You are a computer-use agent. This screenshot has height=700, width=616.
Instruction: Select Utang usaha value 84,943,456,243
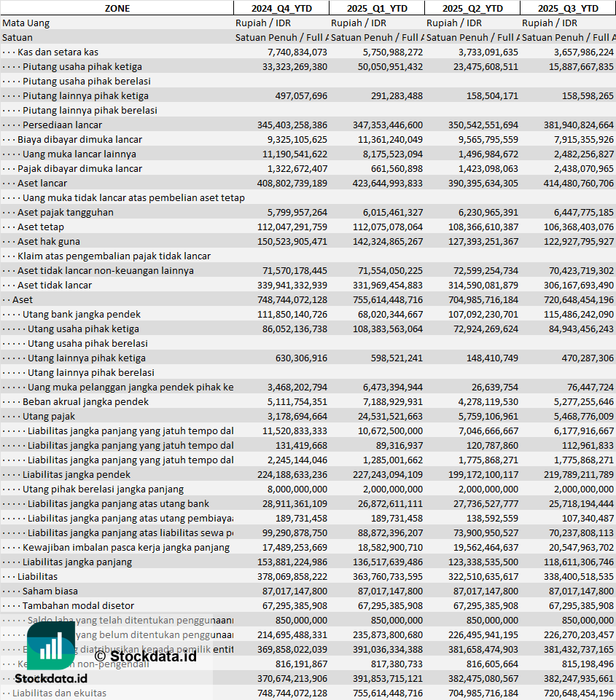[581, 329]
